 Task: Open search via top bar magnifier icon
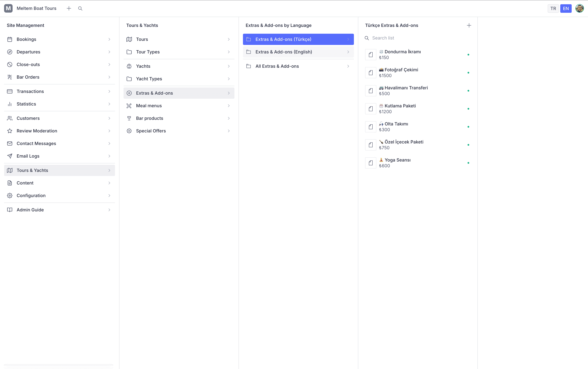(80, 8)
